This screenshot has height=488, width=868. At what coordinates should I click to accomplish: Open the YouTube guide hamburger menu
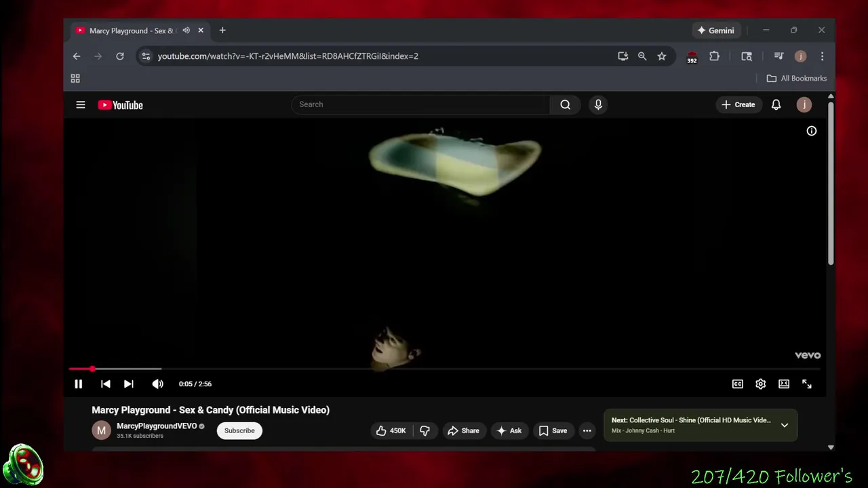click(x=81, y=104)
